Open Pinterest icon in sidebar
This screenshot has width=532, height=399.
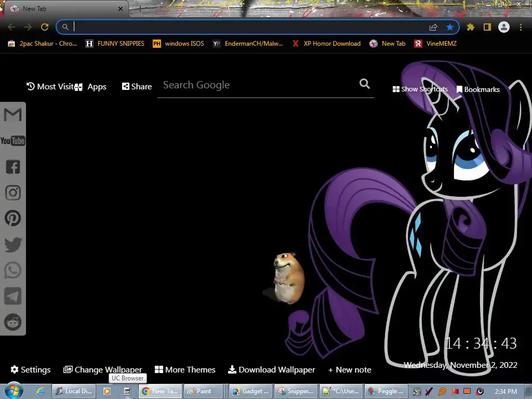13,218
